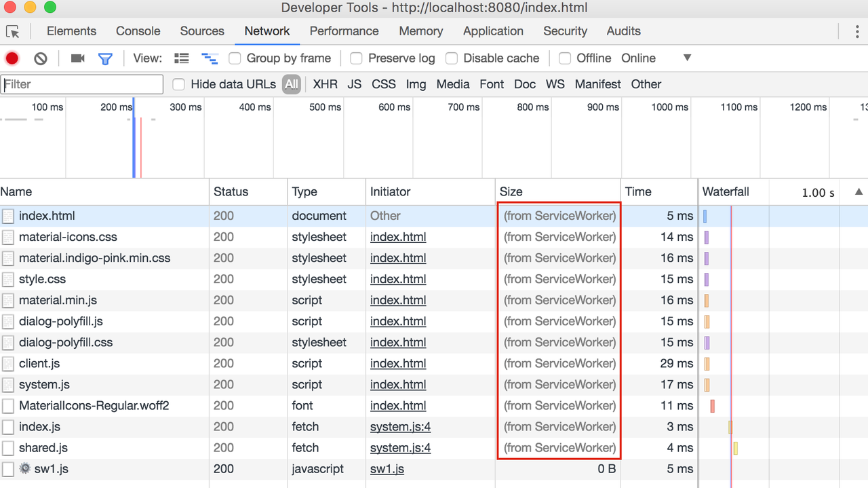Select the dialog-polyfill.css request
The height and width of the screenshot is (488, 868).
434,343
